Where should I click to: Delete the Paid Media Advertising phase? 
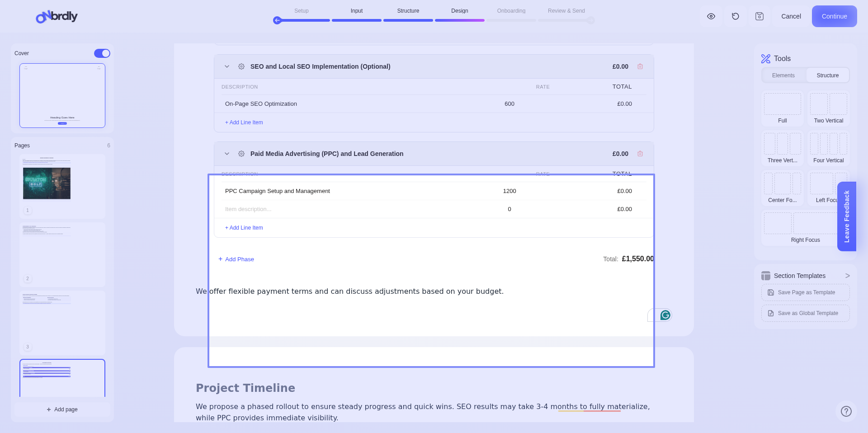(640, 154)
